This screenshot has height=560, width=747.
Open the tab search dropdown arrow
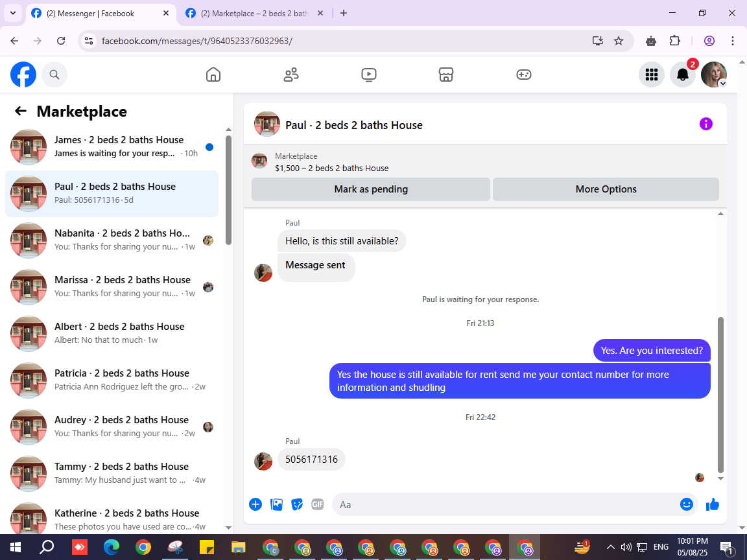click(13, 14)
